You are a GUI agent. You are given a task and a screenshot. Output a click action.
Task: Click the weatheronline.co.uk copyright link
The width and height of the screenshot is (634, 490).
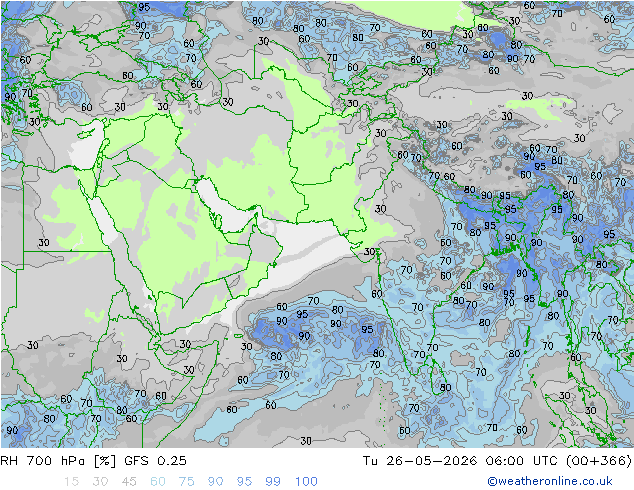[x=550, y=481]
